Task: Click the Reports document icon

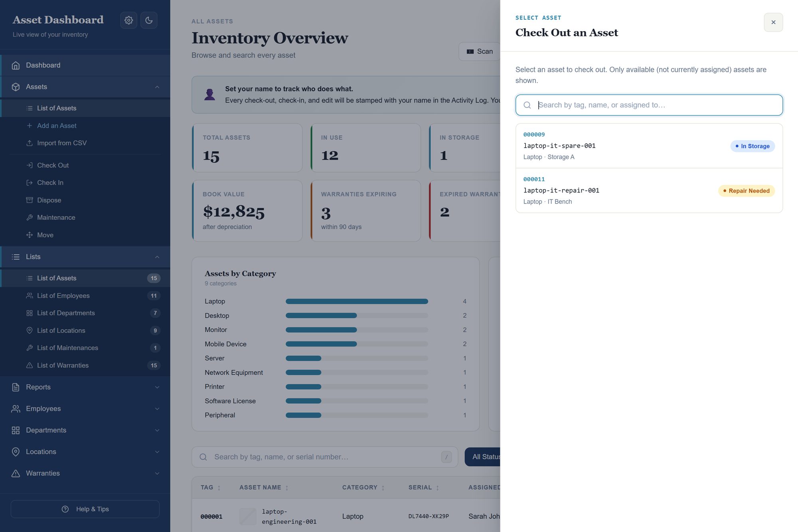Action: pos(16,387)
